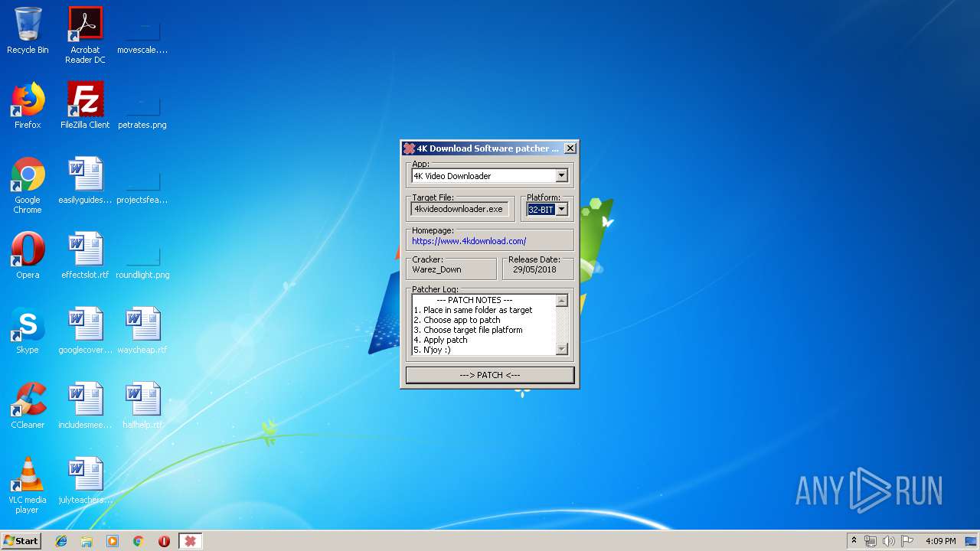Open Action Center flag icon
Viewport: 980px width, 551px height.
pyautogui.click(x=906, y=541)
